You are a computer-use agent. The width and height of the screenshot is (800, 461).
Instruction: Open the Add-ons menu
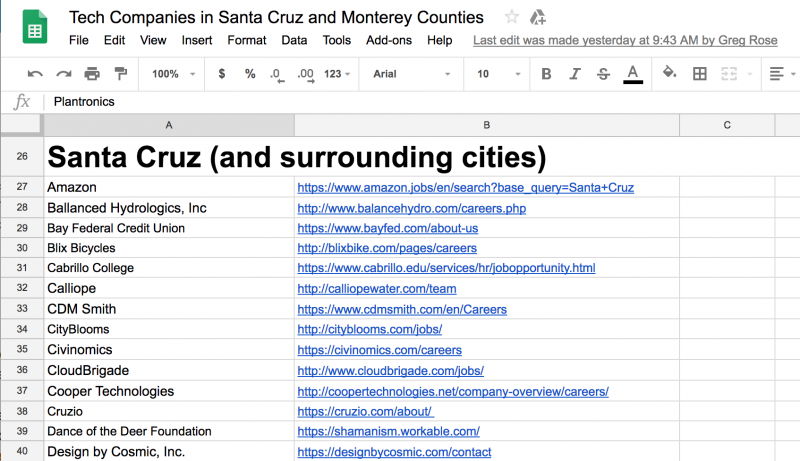coord(388,40)
